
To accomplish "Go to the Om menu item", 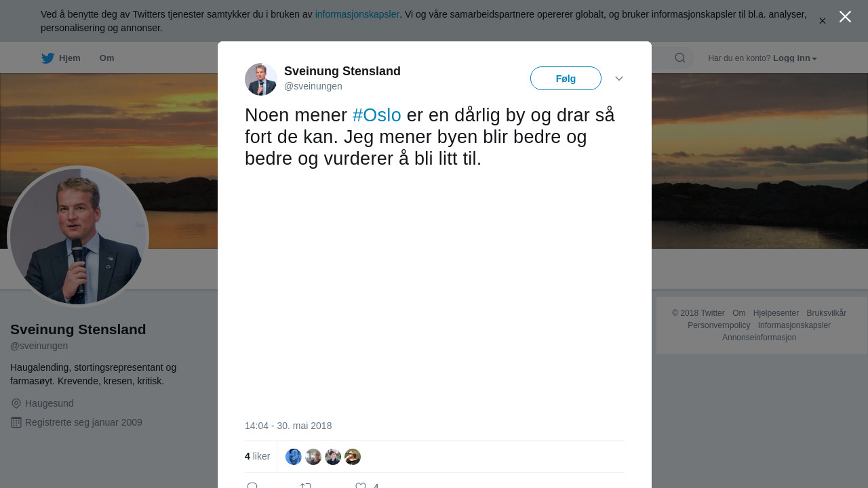I will point(106,58).
